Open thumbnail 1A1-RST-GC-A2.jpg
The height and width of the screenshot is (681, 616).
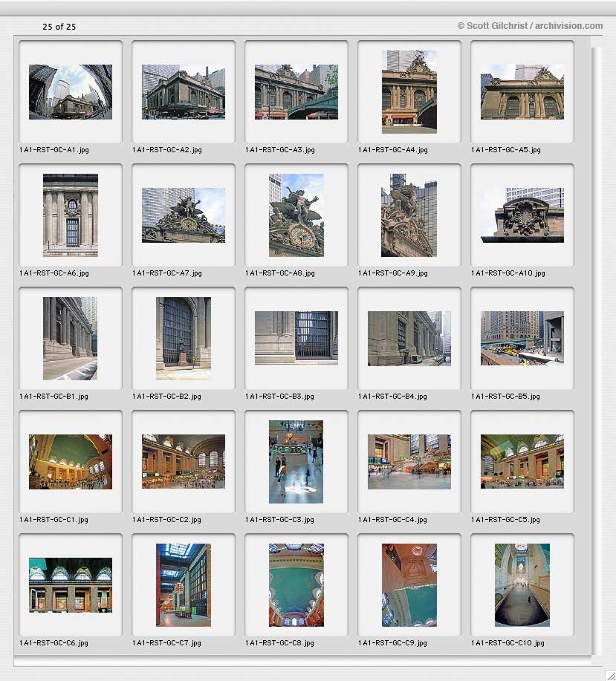pyautogui.click(x=184, y=92)
